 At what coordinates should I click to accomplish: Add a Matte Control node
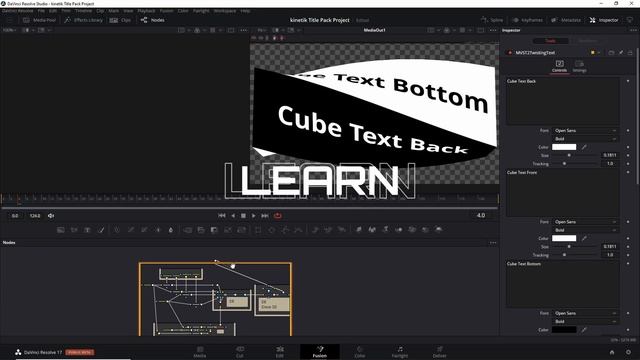click(x=214, y=230)
